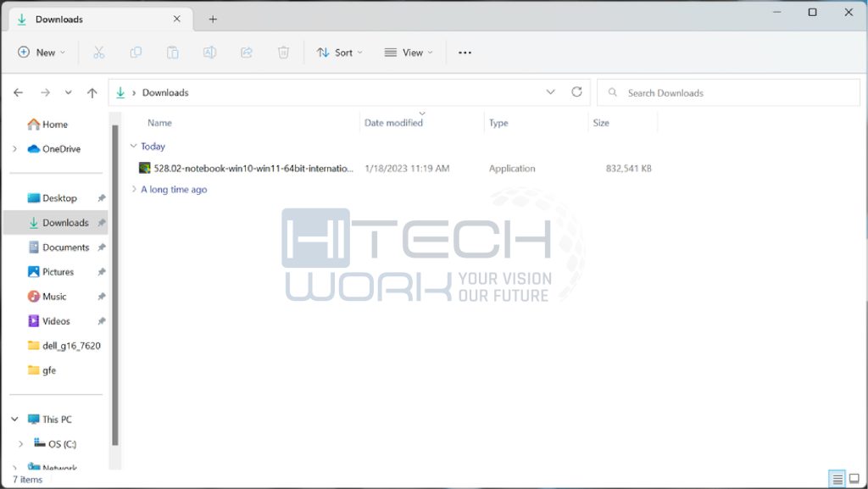Screen dimensions: 868x489
Task: Click pin icon beside Videos
Action: (x=102, y=321)
